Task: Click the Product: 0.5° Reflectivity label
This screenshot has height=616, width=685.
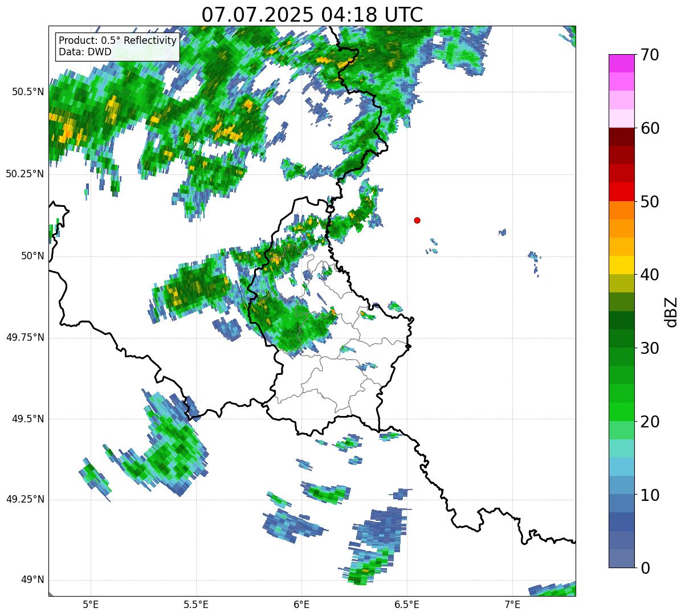Action: tap(118, 41)
